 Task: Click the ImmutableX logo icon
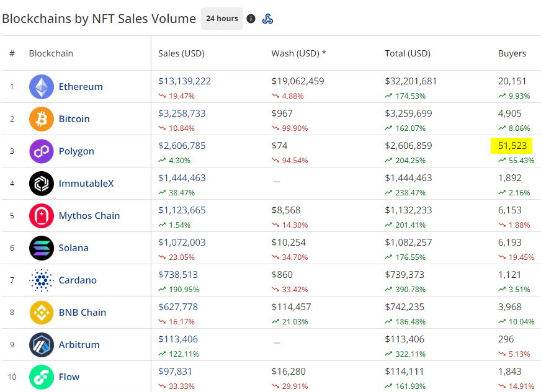coord(42,184)
